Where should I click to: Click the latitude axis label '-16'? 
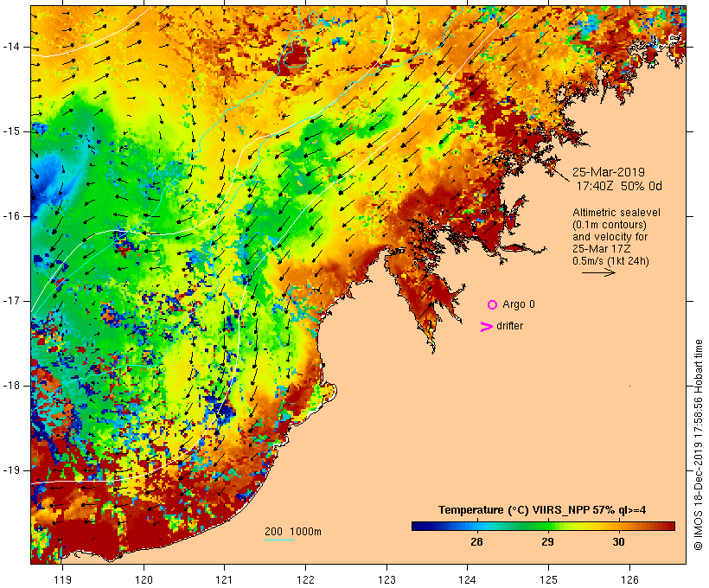tap(10, 216)
